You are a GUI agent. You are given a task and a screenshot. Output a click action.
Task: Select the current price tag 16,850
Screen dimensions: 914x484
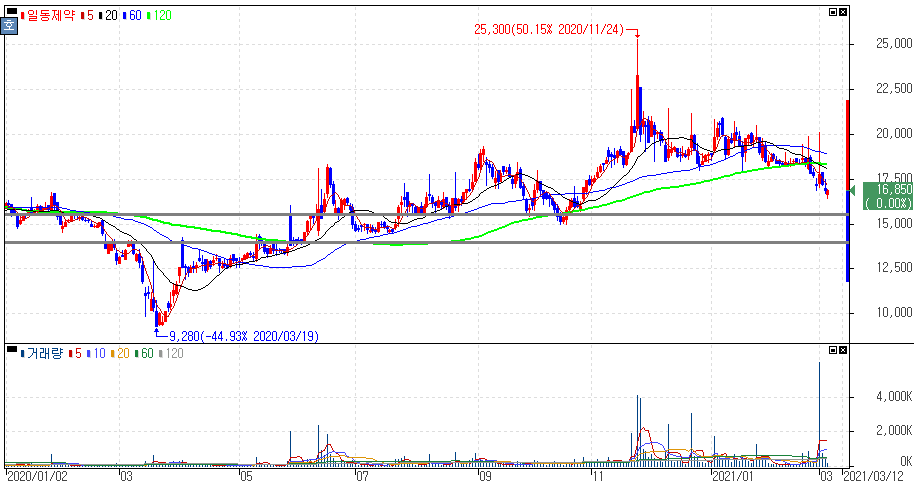click(x=887, y=196)
